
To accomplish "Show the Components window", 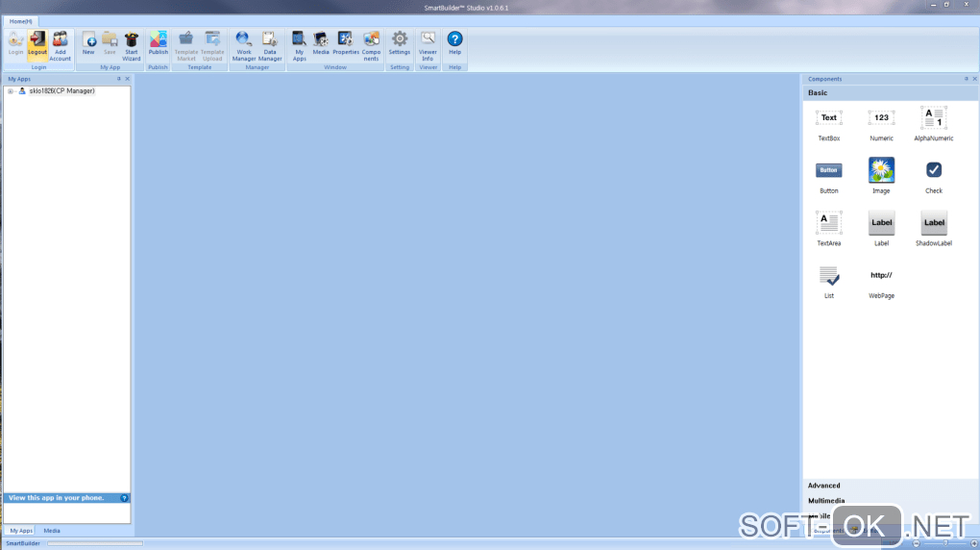I will click(371, 46).
